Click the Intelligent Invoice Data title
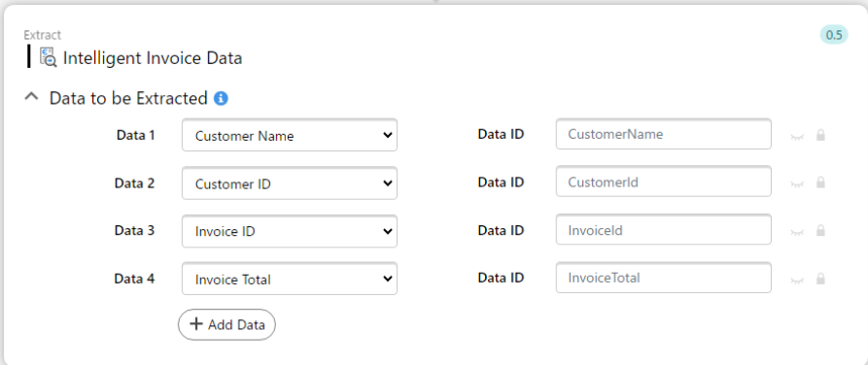This screenshot has width=868, height=365. tap(153, 58)
